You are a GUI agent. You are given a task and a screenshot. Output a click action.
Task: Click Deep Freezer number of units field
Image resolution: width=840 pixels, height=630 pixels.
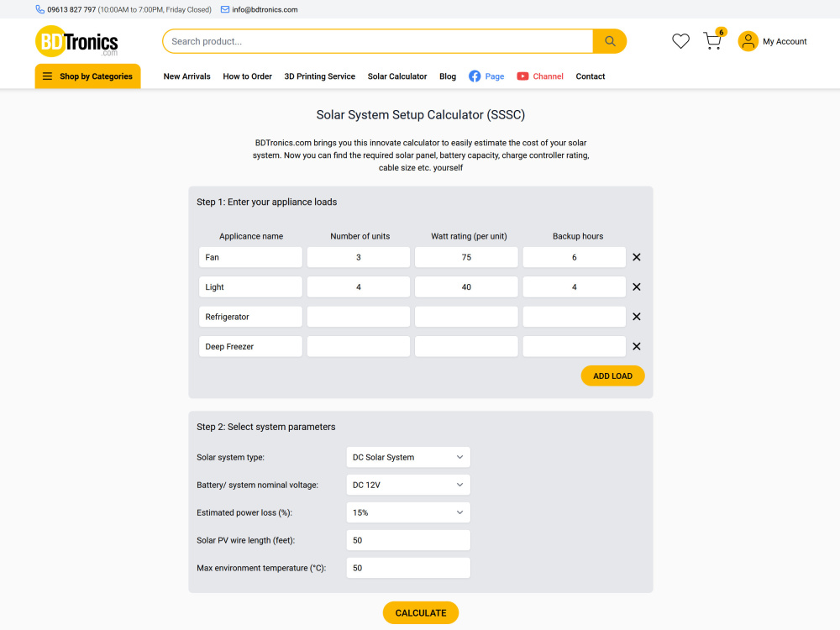(x=359, y=347)
